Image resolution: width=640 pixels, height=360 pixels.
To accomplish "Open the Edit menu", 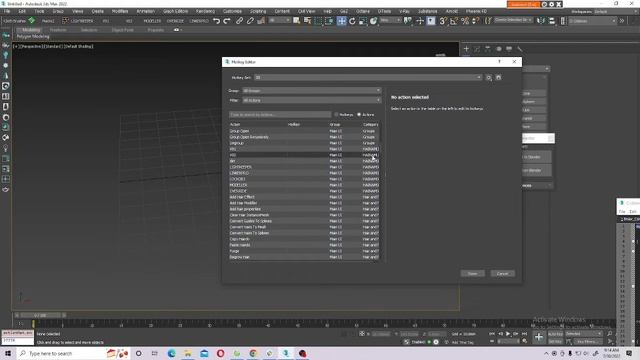I will click(22, 11).
